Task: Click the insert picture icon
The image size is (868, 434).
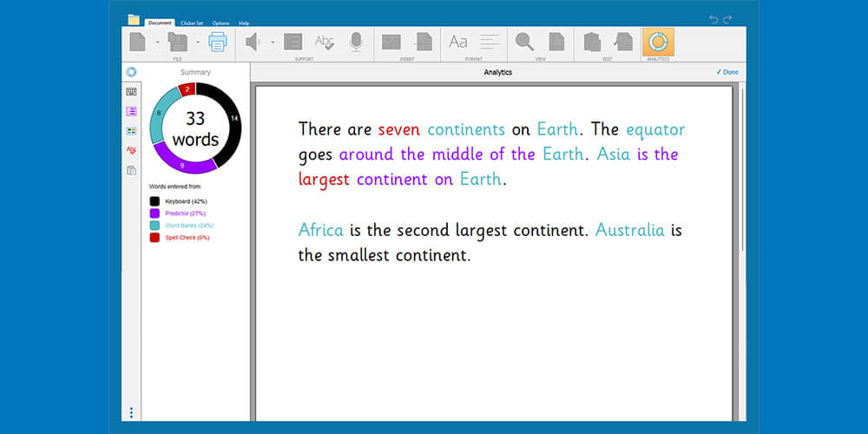Action: (x=391, y=42)
